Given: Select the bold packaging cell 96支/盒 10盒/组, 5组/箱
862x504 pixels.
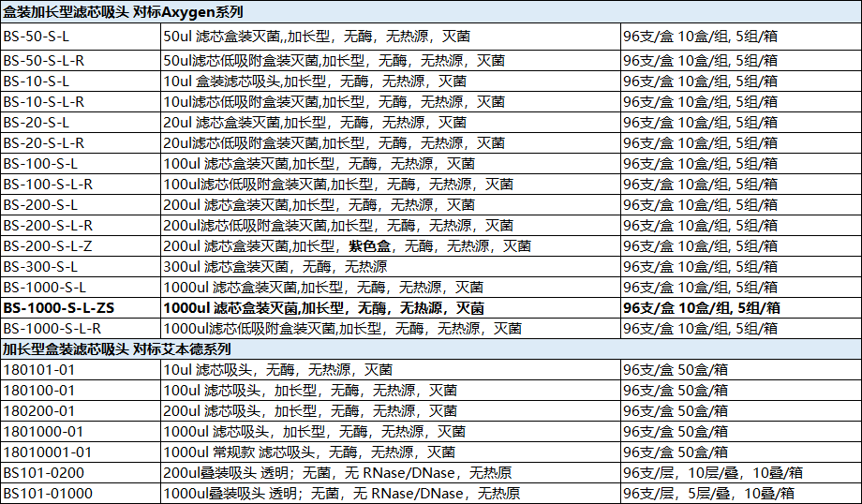Looking at the screenshot, I should [740, 308].
